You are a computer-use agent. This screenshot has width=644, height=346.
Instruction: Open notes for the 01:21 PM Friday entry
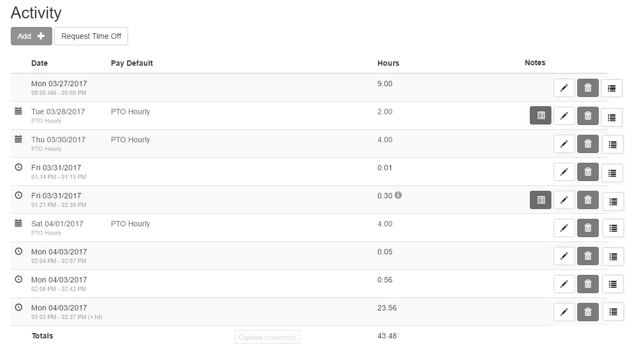pyautogui.click(x=541, y=200)
